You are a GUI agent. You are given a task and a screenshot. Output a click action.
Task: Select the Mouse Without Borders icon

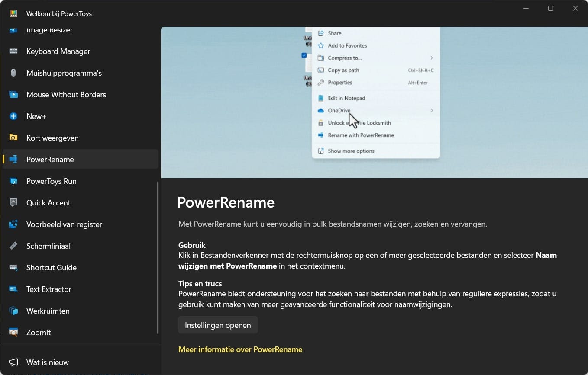click(13, 95)
